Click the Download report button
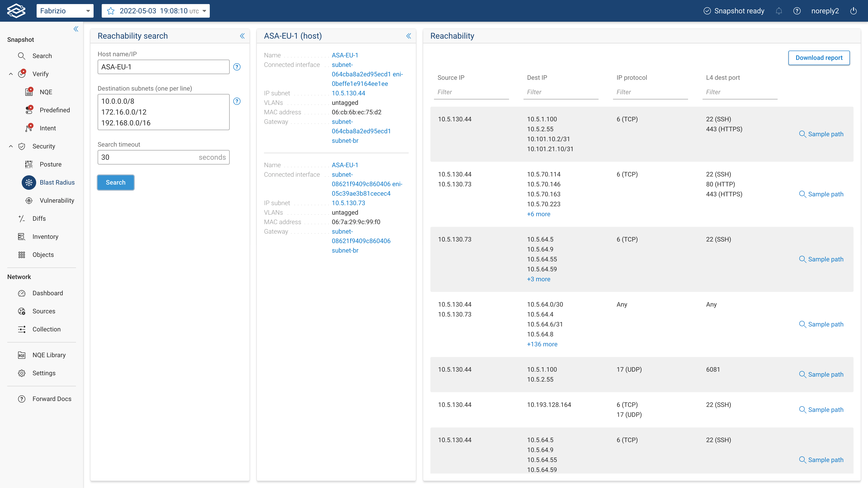The height and width of the screenshot is (488, 868). (819, 58)
